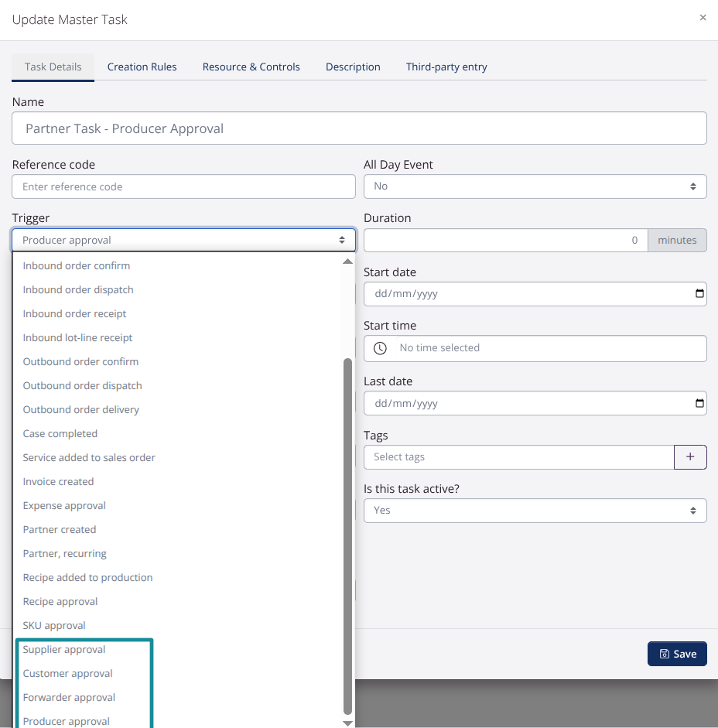Close the Update Master Task dialog
718x728 pixels.
[703, 18]
